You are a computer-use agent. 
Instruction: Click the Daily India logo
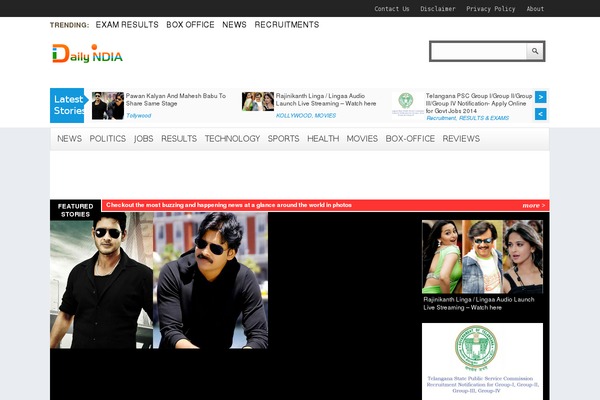click(87, 54)
